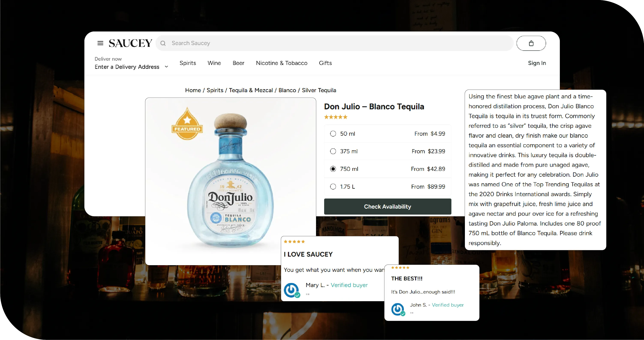Go to the Gifts category

point(325,63)
